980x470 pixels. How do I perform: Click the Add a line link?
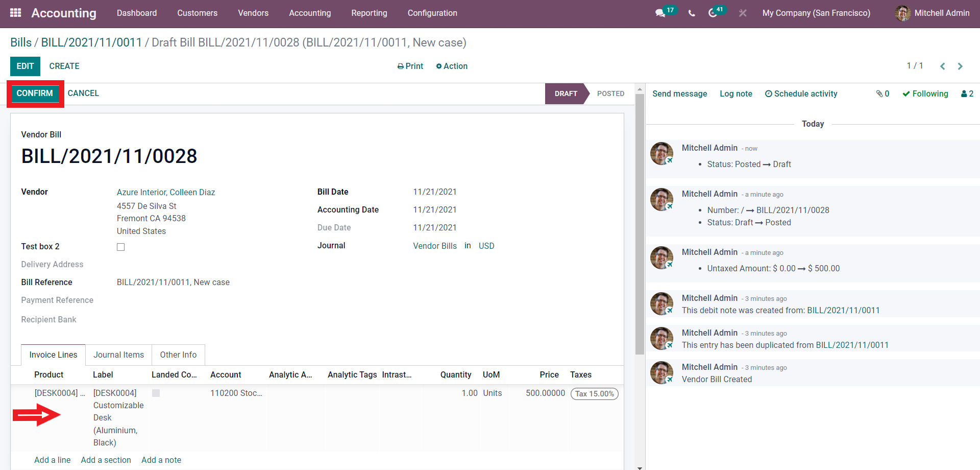(52, 460)
